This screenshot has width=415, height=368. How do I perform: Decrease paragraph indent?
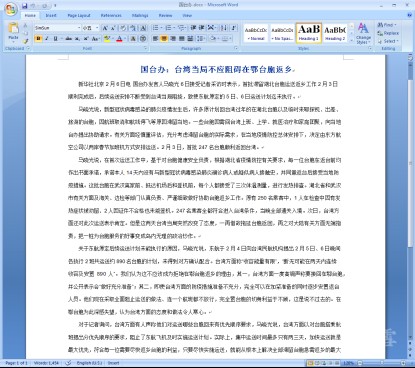coord(193,28)
